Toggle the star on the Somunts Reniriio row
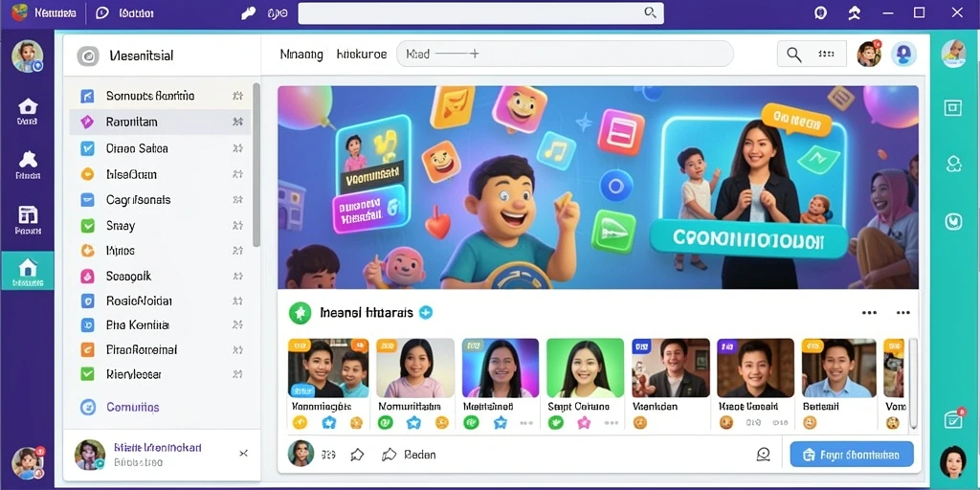Viewport: 980px width, 490px height. coord(237,96)
